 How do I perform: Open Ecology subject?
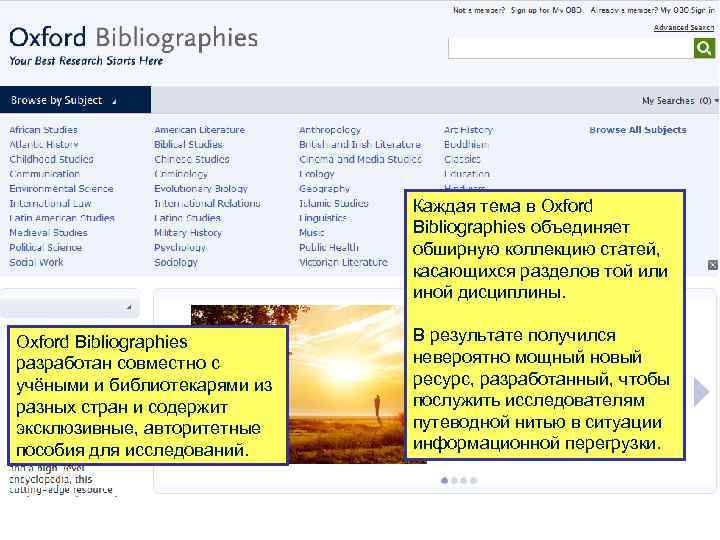316,174
